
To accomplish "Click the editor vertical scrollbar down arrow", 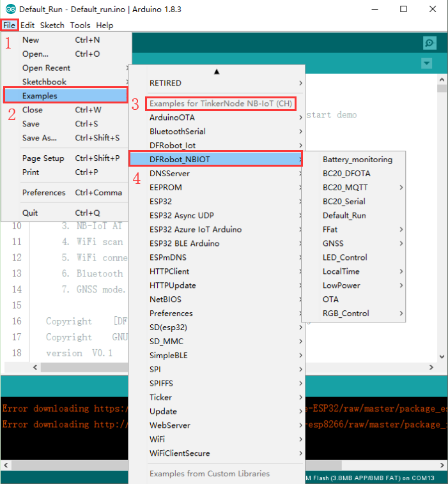I will [442, 356].
